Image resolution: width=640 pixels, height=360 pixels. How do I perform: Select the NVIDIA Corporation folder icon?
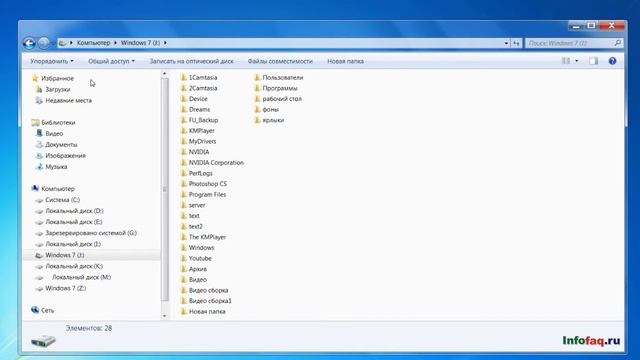pyautogui.click(x=184, y=162)
